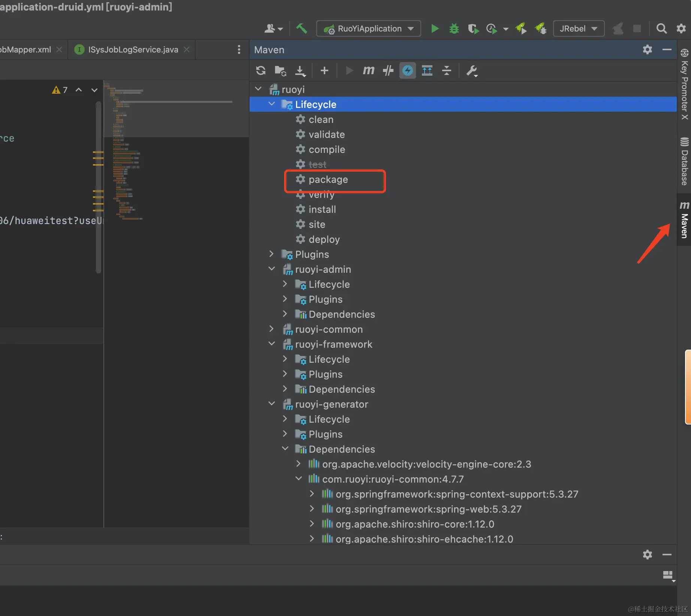Collapse the ruoyi-generator Dependencies node

pyautogui.click(x=285, y=449)
